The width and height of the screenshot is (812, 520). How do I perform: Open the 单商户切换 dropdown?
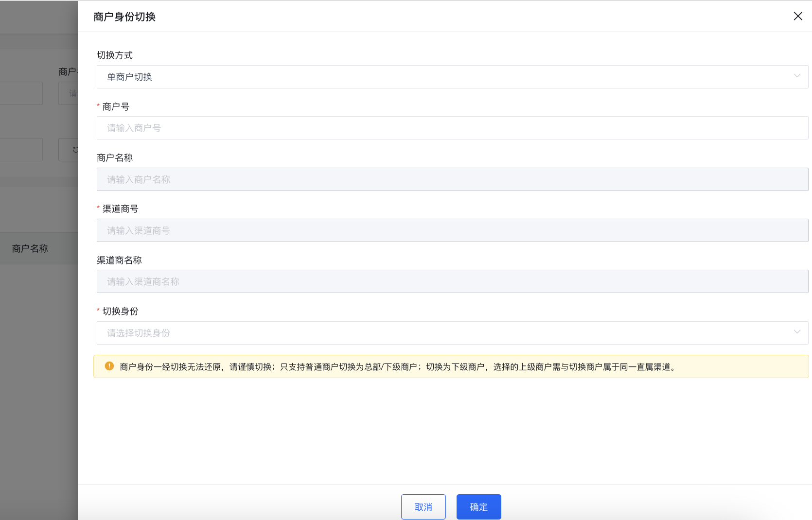coord(452,77)
